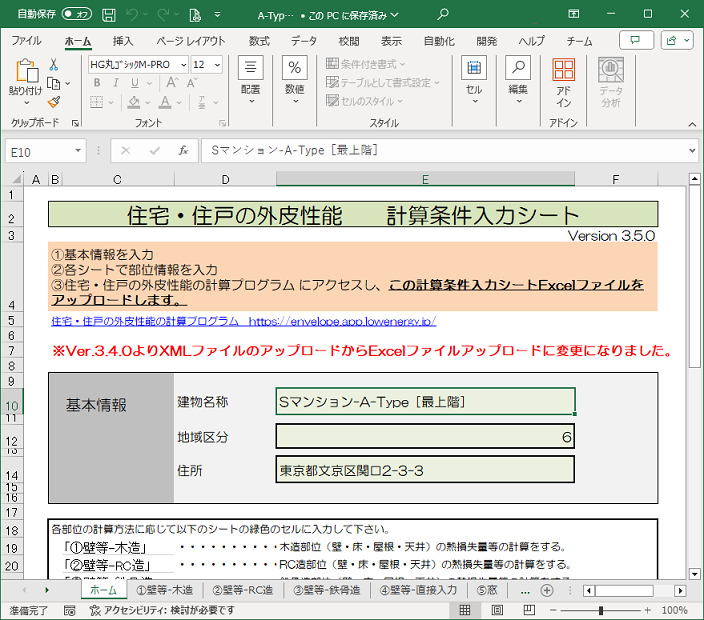This screenshot has width=704, height=620.
Task: Open the font name dropdown
Action: [x=182, y=64]
